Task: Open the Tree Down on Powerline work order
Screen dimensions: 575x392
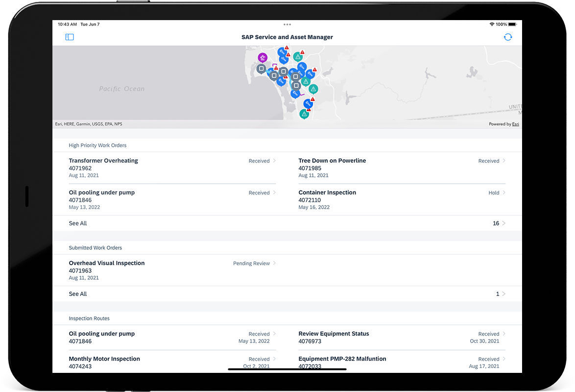Action: click(x=332, y=160)
